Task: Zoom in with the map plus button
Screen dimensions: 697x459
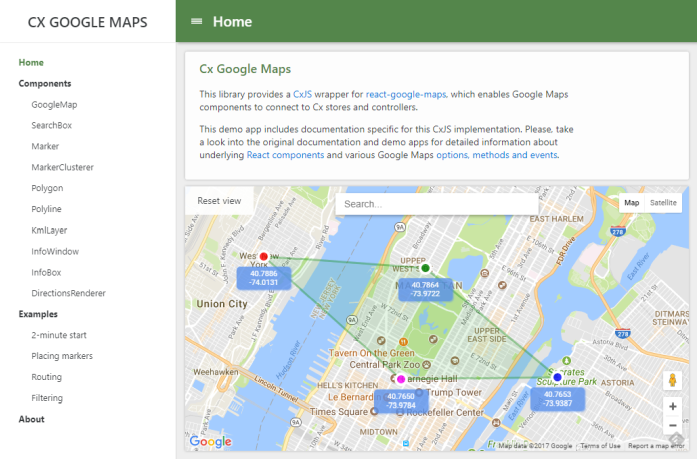Action: 673,406
